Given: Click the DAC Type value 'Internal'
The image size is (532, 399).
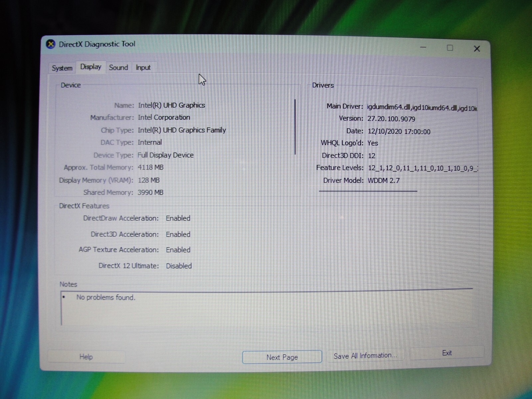Looking at the screenshot, I should pyautogui.click(x=150, y=142).
